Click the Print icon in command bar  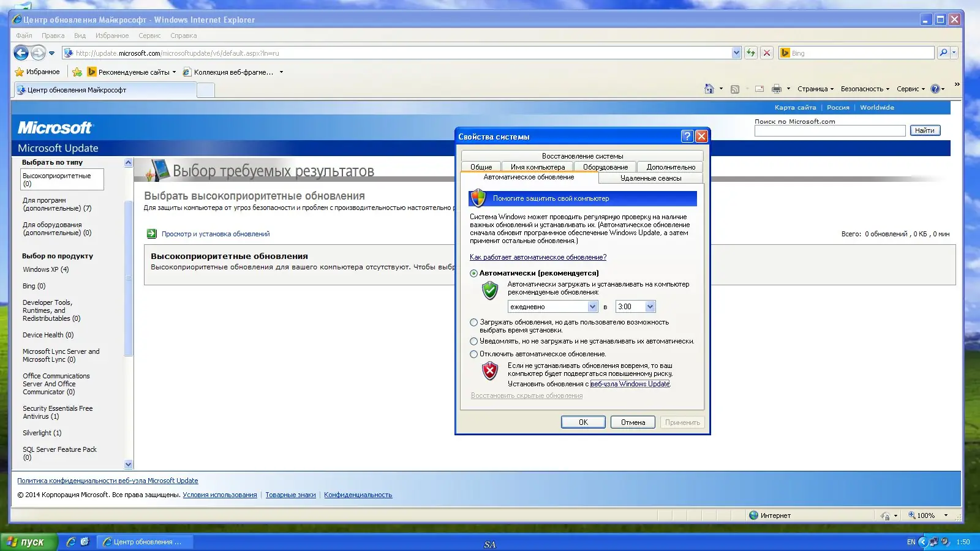coord(777,89)
